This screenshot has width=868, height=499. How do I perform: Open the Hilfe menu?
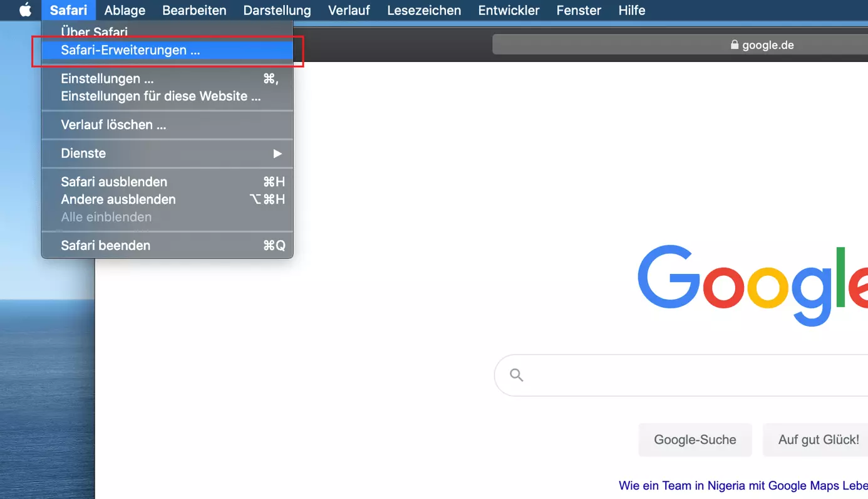pyautogui.click(x=631, y=10)
